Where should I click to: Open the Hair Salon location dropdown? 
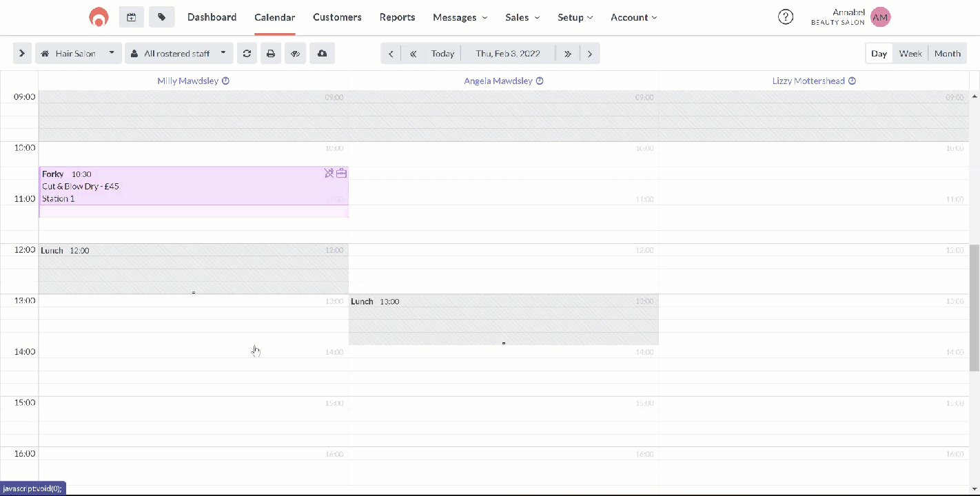tap(79, 54)
